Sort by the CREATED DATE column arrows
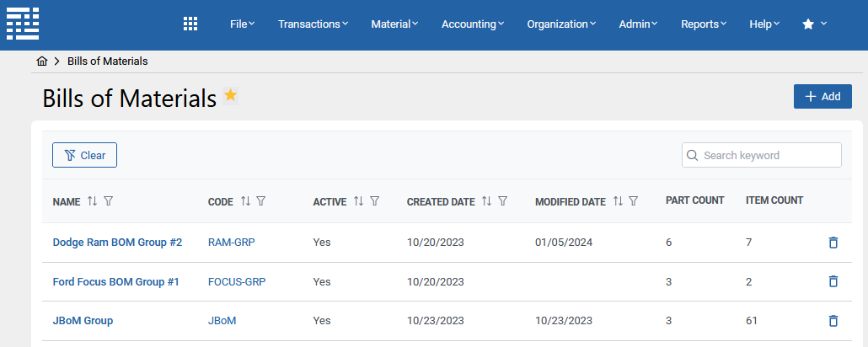This screenshot has height=347, width=868. [x=486, y=201]
